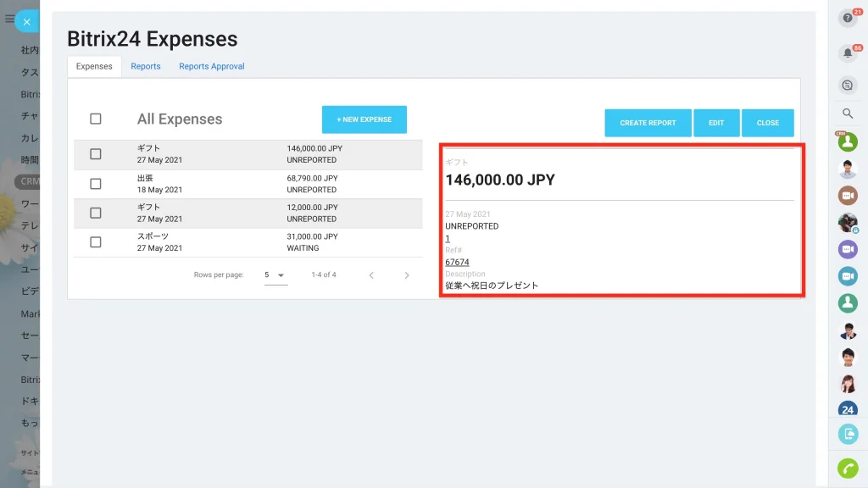
Task: Go to the next page arrow
Action: coord(407,275)
